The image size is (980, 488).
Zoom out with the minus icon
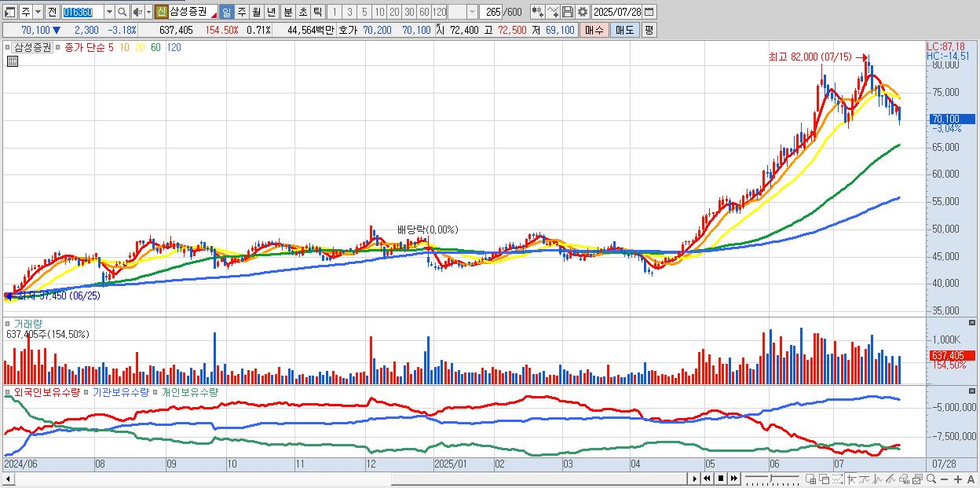tap(944, 479)
